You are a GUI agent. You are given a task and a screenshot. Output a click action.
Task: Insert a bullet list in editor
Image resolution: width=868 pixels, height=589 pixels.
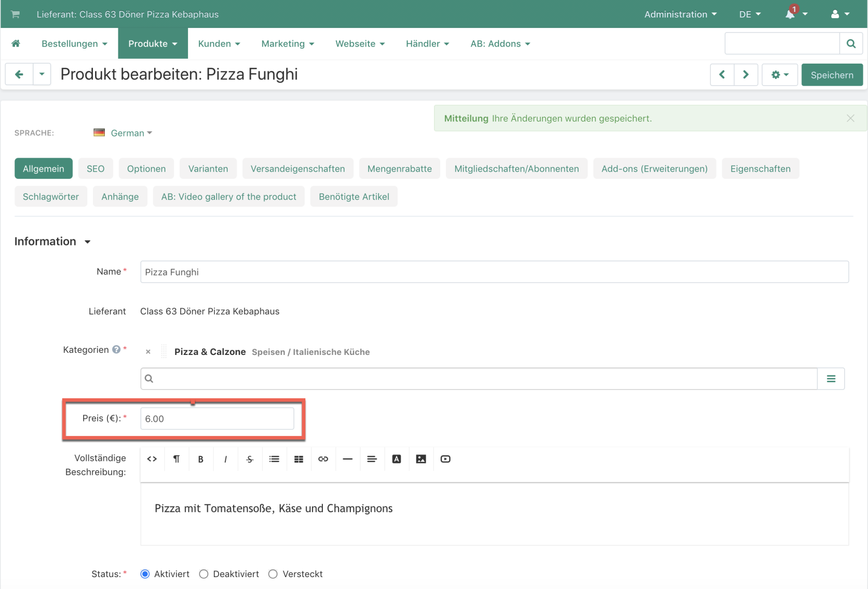[274, 459]
